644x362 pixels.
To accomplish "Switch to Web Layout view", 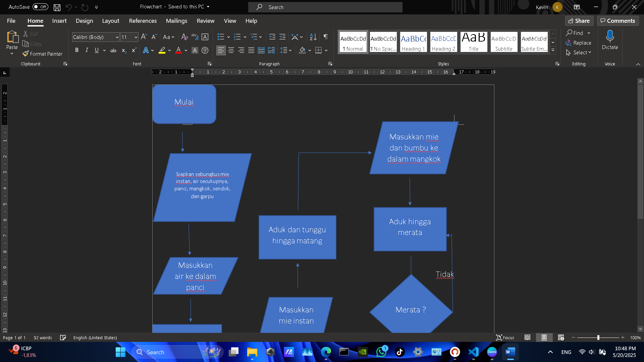I will (561, 338).
